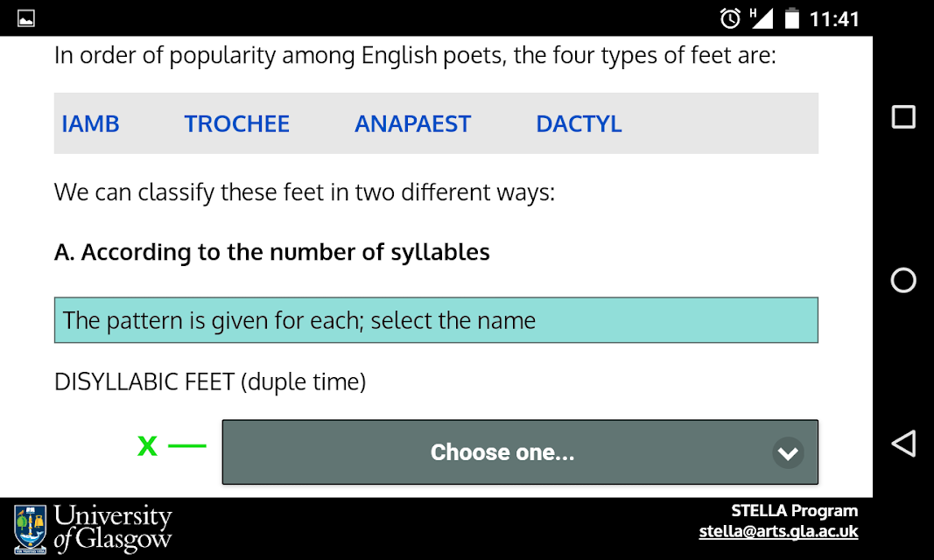Select the IAMB foot term
This screenshot has width=934, height=560.
pos(90,123)
